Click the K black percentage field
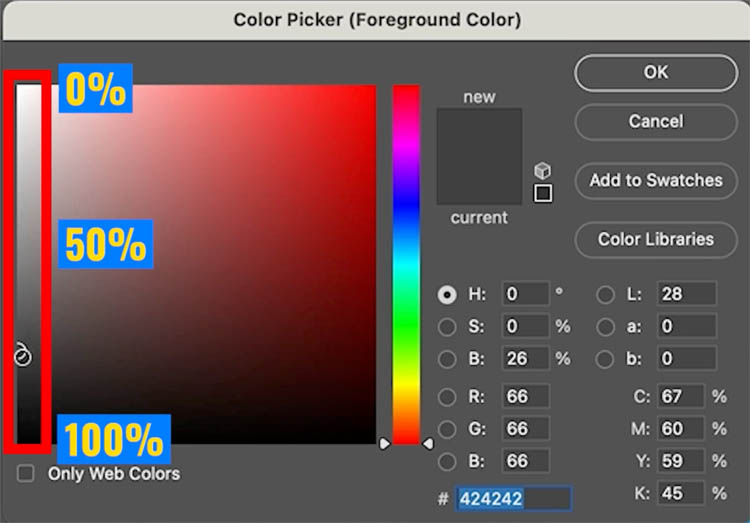The width and height of the screenshot is (750, 523). point(680,493)
